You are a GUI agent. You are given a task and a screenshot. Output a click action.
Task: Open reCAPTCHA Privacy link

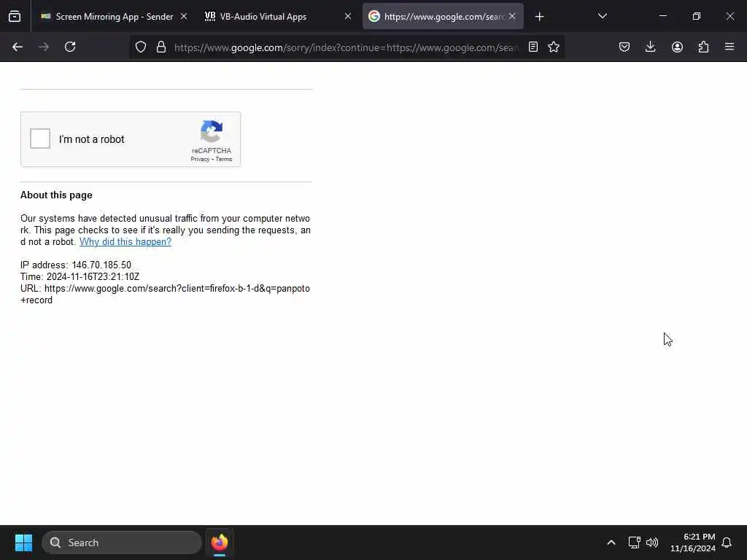pos(200,159)
